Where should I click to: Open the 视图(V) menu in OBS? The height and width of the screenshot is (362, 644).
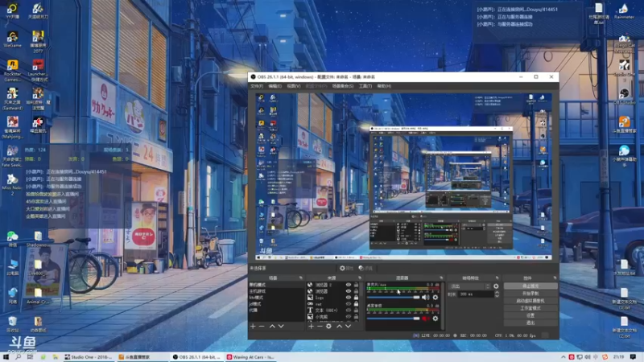pyautogui.click(x=294, y=86)
